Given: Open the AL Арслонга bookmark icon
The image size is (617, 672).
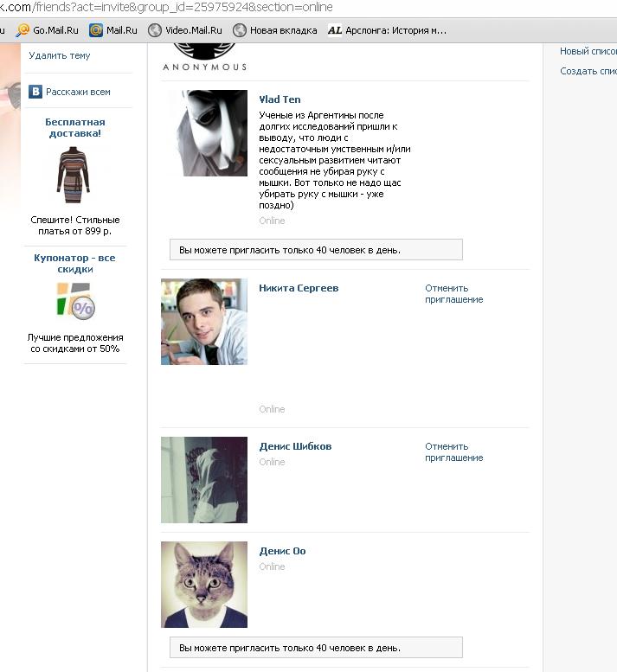Looking at the screenshot, I should [x=335, y=30].
